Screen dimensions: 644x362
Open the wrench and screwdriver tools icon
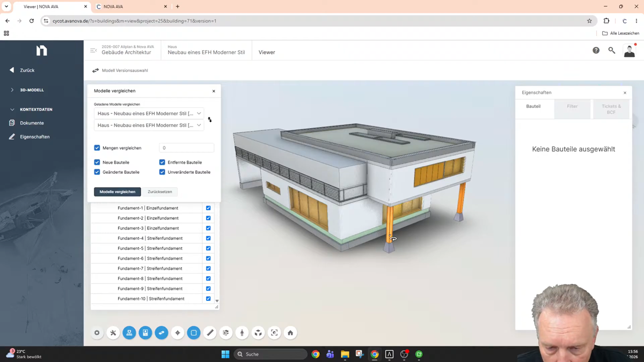[113, 333]
